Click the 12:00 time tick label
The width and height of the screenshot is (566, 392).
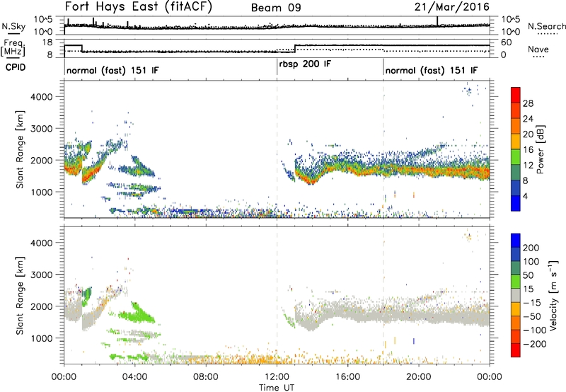(277, 377)
